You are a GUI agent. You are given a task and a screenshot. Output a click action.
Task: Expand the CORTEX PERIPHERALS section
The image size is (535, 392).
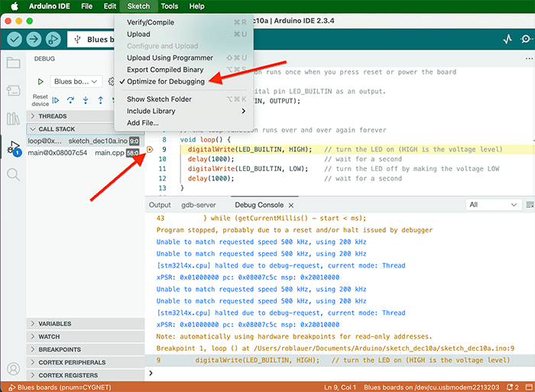tap(86, 362)
